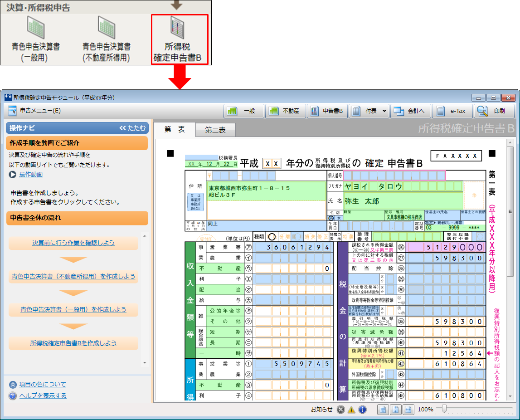520x420 pixels.
Task: Open 青色申告決算書 (一般用) icon
Action: 36,39
